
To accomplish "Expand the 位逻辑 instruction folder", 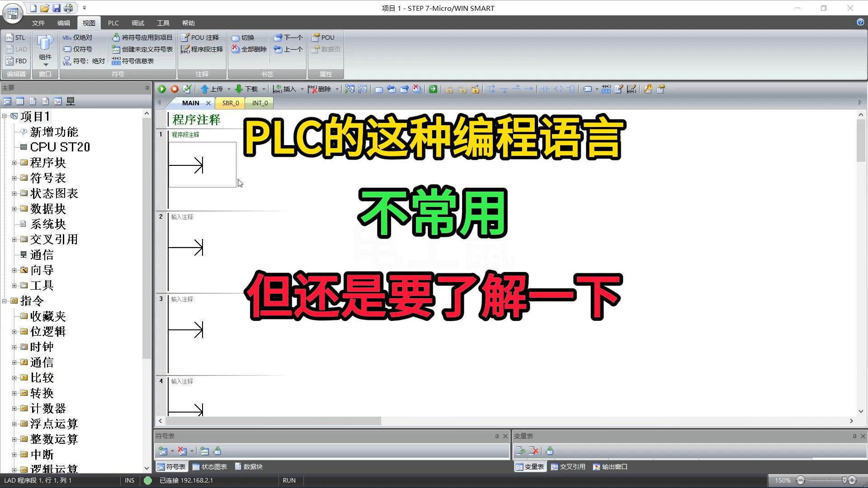I will 14,332.
